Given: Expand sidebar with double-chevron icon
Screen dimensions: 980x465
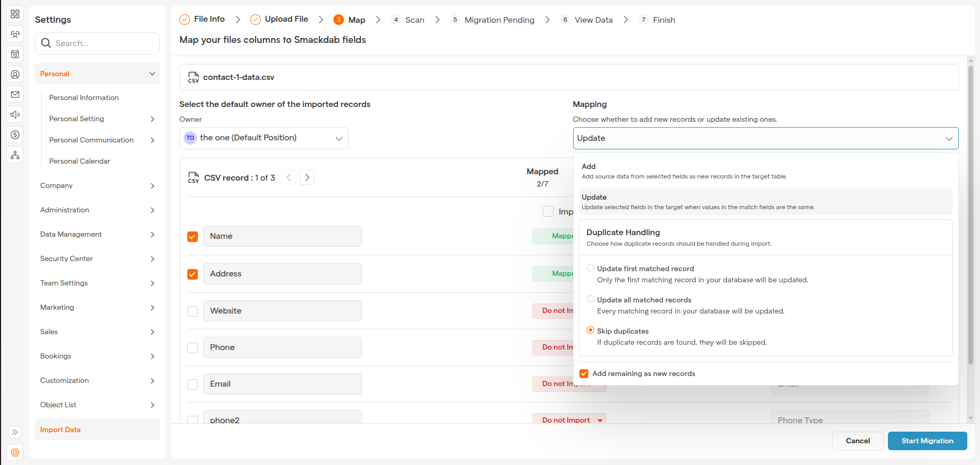Looking at the screenshot, I should point(15,432).
